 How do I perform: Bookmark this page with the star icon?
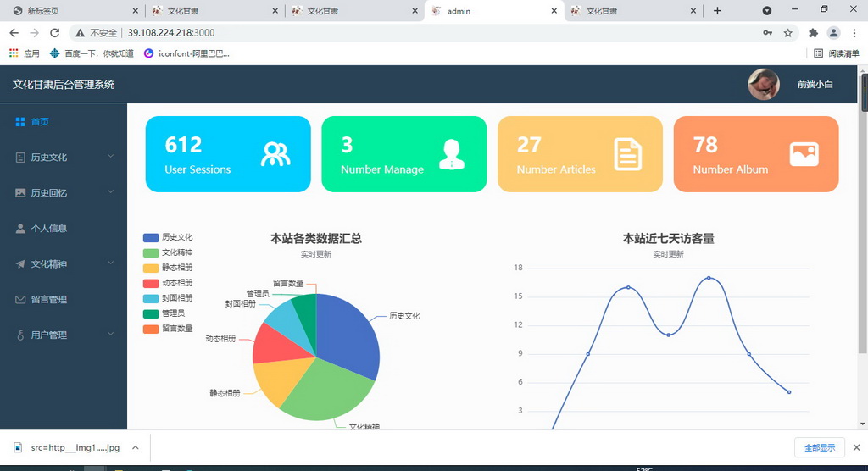coord(787,33)
